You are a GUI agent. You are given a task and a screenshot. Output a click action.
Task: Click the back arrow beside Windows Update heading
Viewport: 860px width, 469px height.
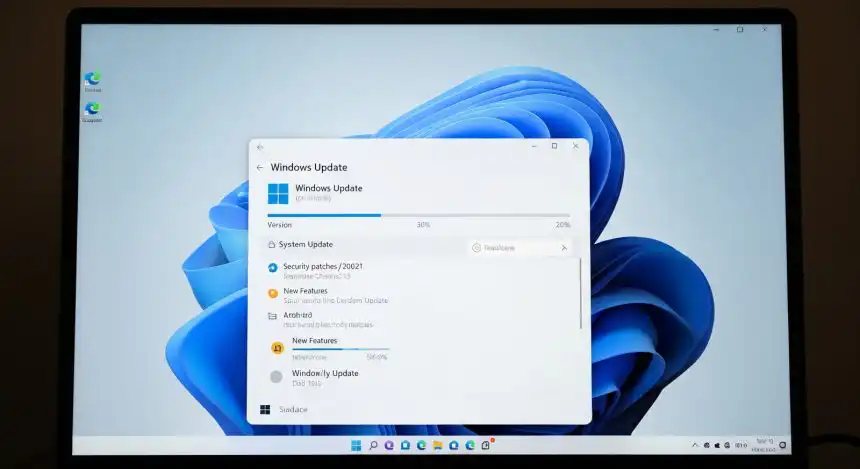tap(260, 168)
